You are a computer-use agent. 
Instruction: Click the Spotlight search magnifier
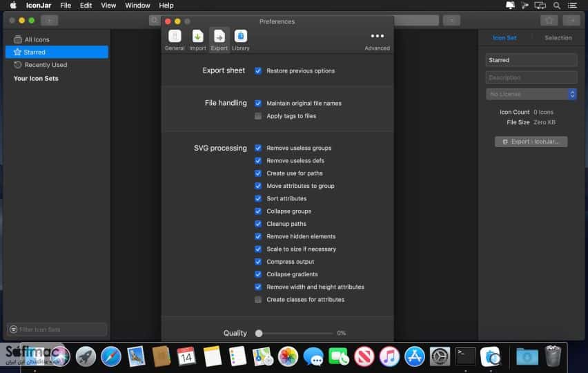point(557,6)
